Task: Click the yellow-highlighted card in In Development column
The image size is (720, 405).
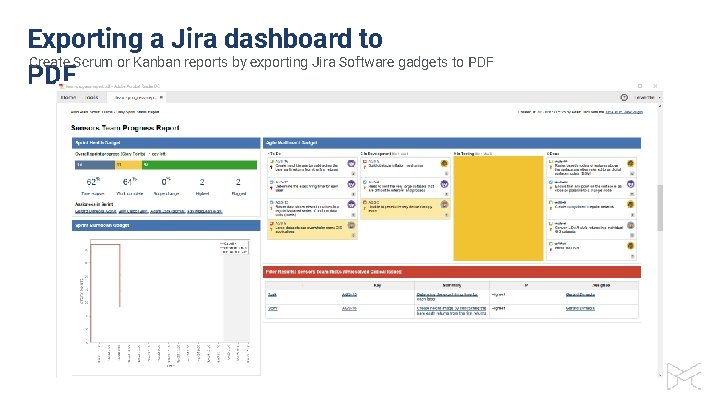Action: pyautogui.click(x=405, y=208)
